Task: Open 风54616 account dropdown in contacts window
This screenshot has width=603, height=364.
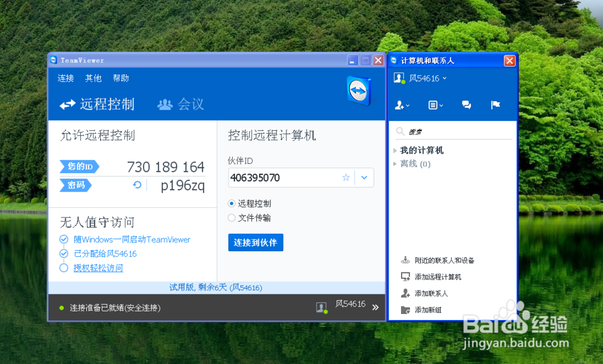Action: (x=428, y=78)
